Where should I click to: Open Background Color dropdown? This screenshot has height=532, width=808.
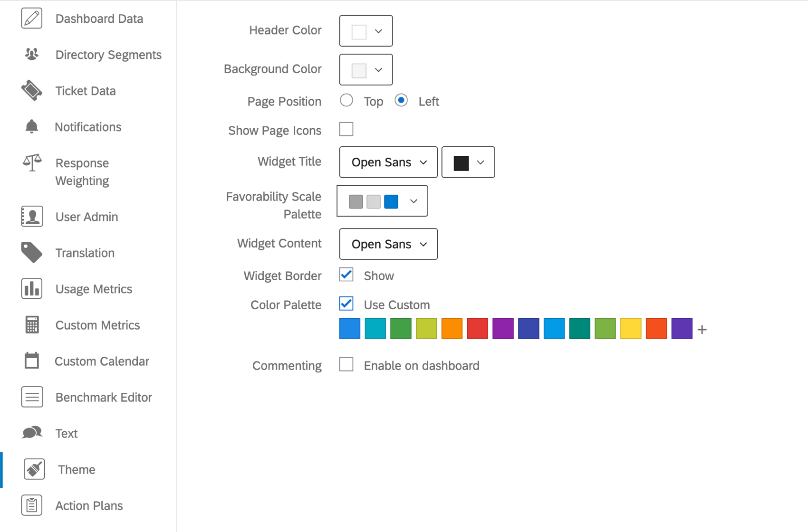click(366, 70)
